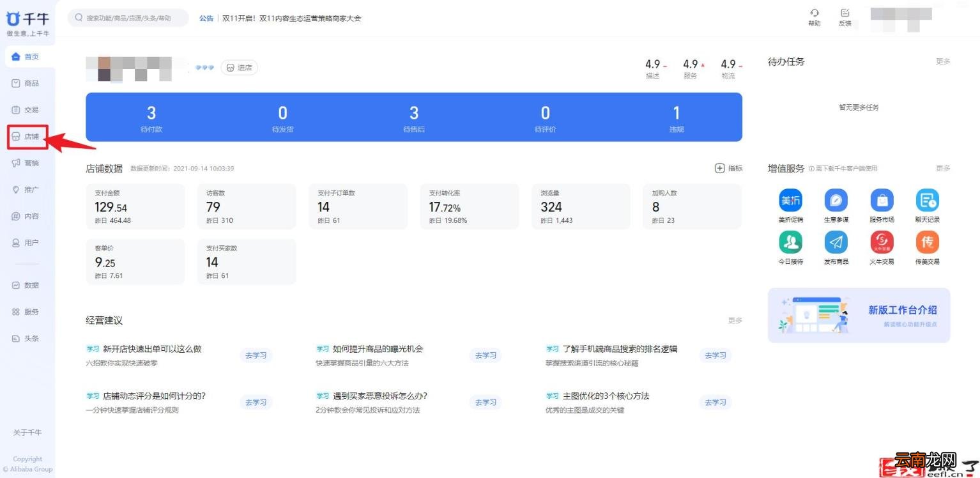Open 商品 in the sidebar
980x478 pixels.
pyautogui.click(x=26, y=83)
